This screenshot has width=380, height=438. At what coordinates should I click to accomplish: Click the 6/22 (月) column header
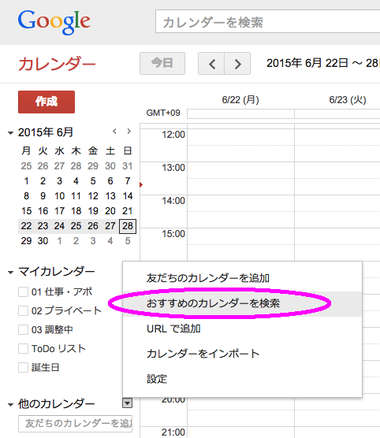coord(241,100)
